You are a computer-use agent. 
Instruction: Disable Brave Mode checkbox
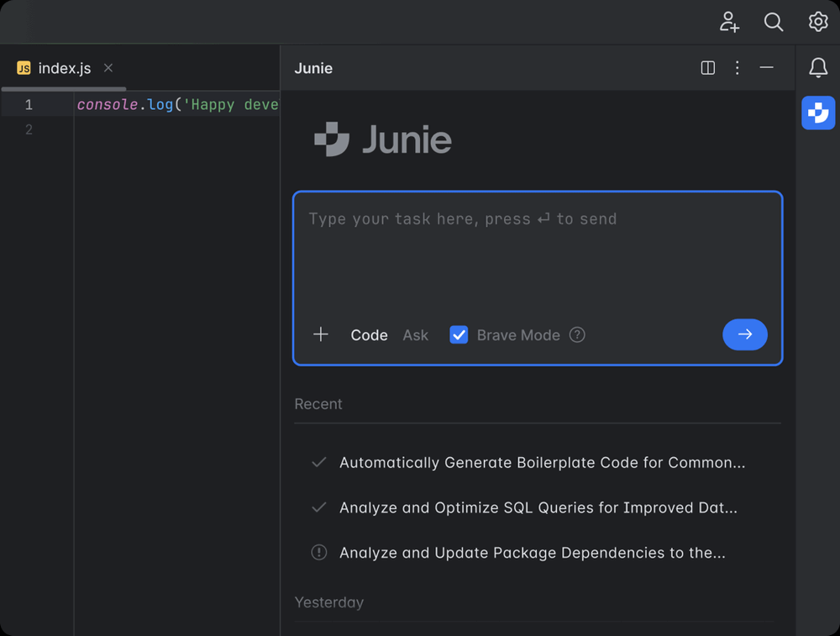point(459,334)
